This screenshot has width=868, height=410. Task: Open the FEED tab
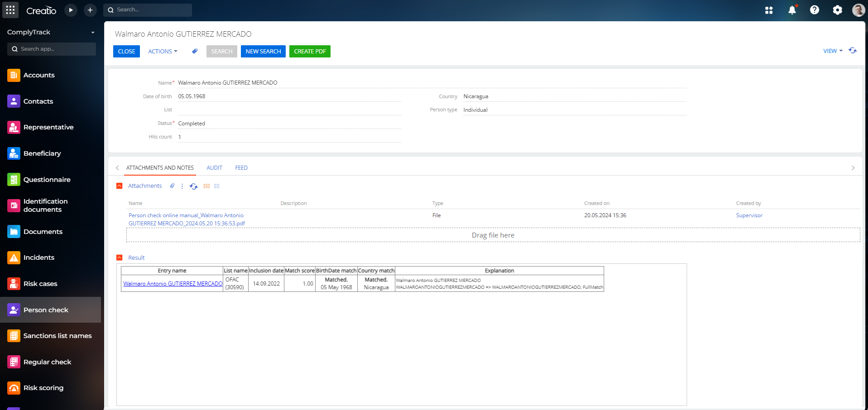point(241,167)
